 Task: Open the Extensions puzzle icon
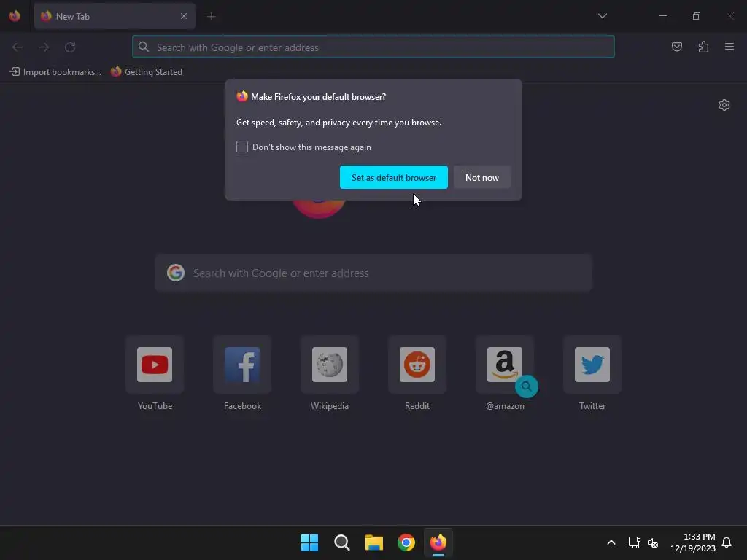coord(703,47)
